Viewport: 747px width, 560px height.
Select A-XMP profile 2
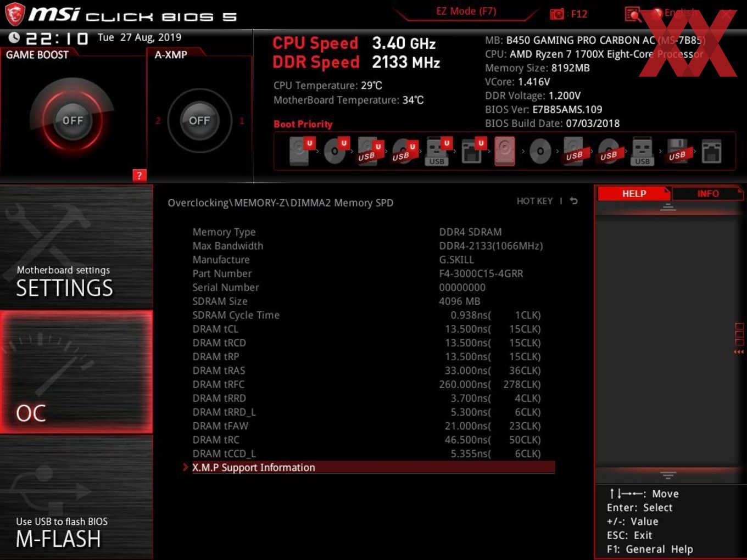[158, 120]
